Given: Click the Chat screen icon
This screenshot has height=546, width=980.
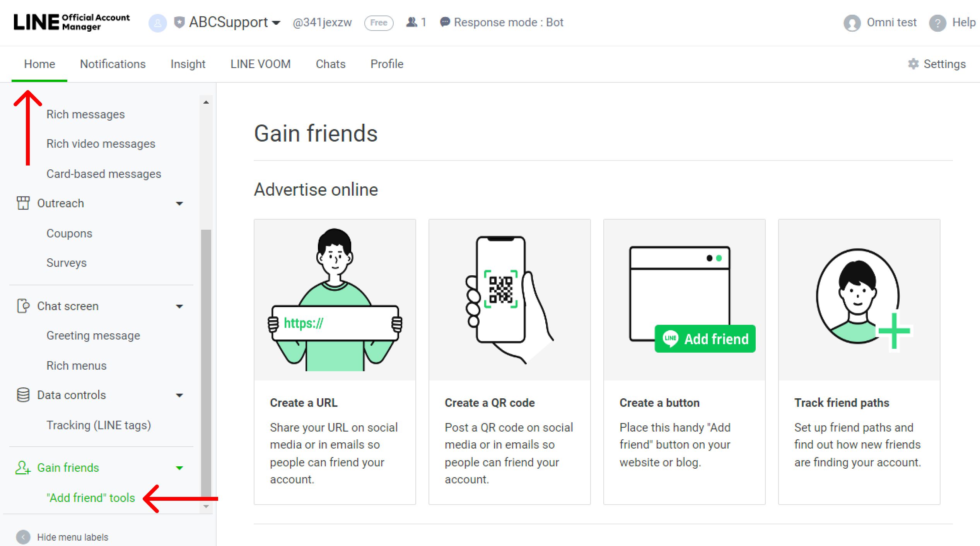Looking at the screenshot, I should (23, 306).
